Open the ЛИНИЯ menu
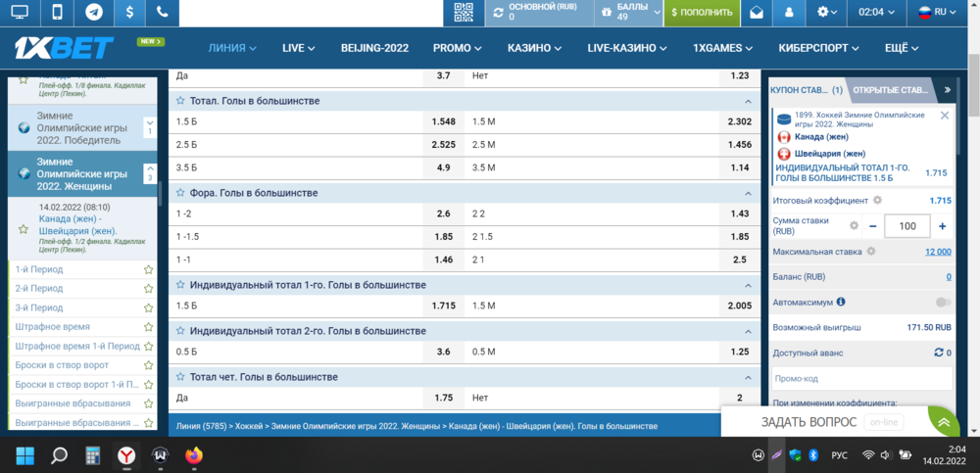This screenshot has height=473, width=980. 232,48
